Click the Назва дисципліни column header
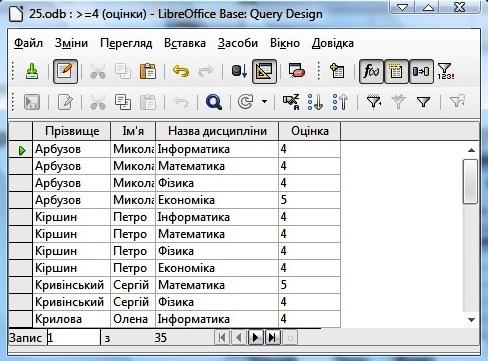The height and width of the screenshot is (361, 488). pos(217,131)
